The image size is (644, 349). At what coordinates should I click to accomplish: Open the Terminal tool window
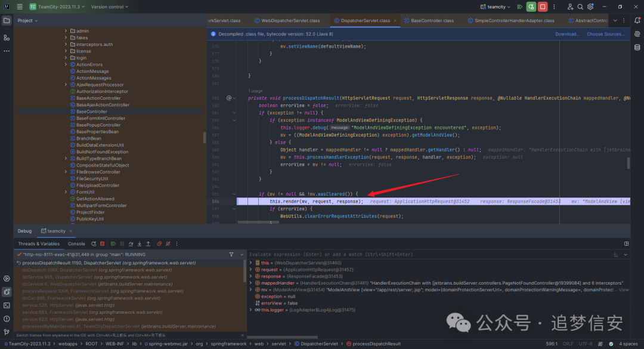coord(7,305)
